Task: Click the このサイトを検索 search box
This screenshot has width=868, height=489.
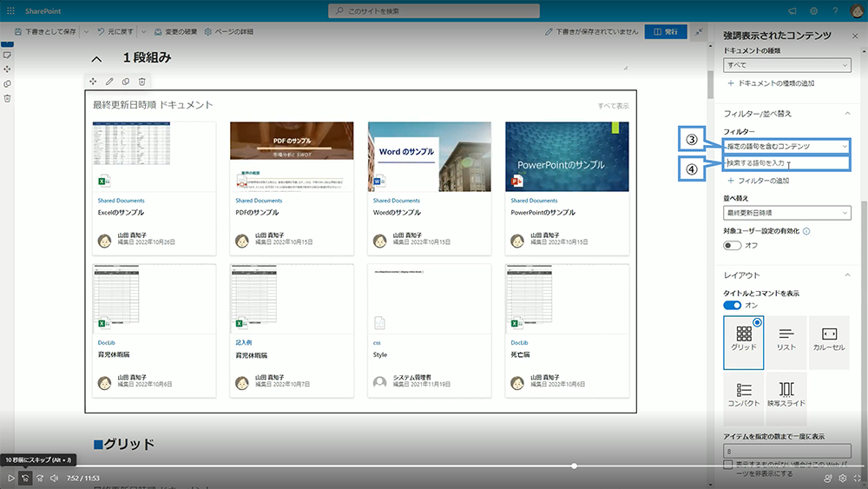Action: [434, 10]
